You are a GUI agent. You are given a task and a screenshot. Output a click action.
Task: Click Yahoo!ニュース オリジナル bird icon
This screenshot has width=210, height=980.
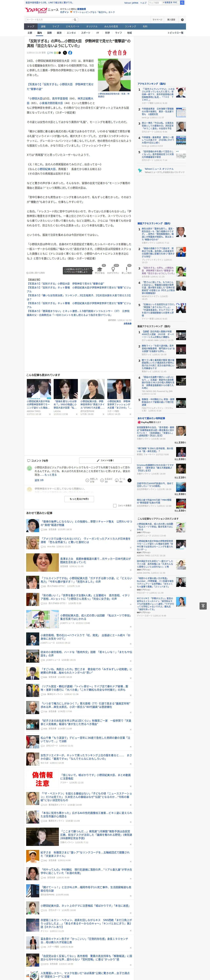[140, 170]
